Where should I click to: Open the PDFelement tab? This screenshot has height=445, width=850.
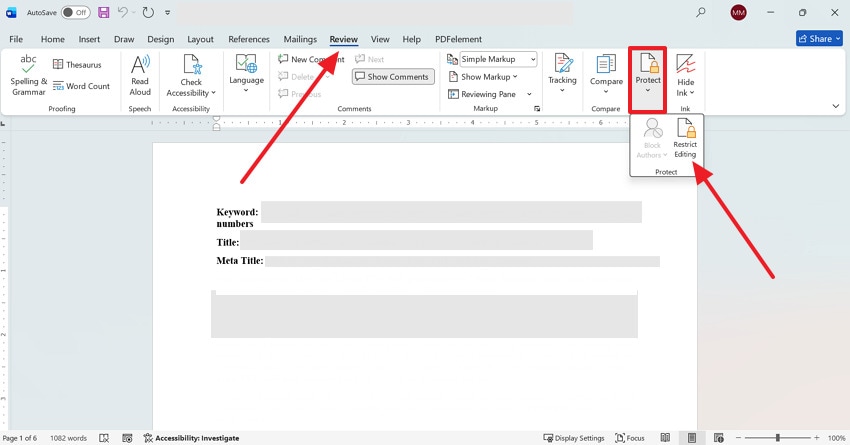[x=458, y=39]
